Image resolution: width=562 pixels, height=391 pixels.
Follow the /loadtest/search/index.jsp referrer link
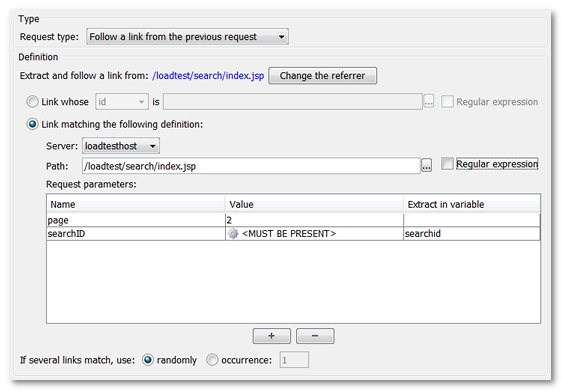tap(208, 76)
